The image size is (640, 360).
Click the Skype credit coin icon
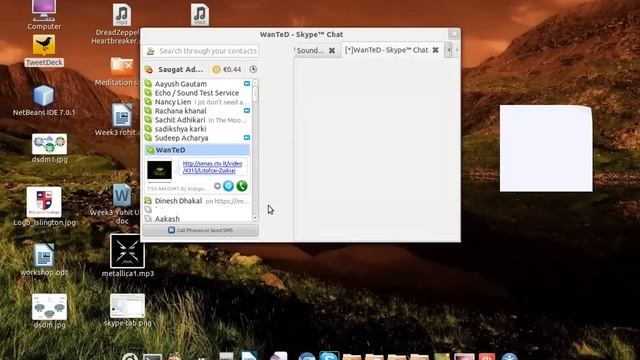pos(216,69)
